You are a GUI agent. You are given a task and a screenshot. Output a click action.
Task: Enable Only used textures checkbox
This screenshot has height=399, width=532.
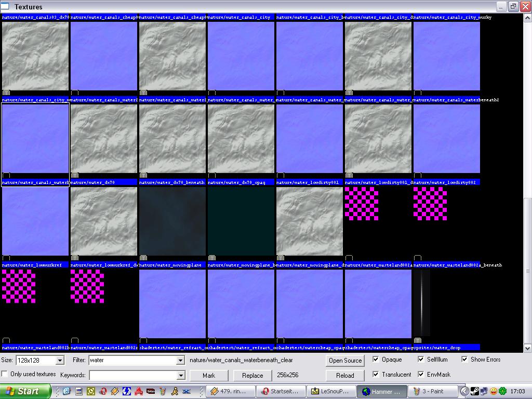[4, 374]
